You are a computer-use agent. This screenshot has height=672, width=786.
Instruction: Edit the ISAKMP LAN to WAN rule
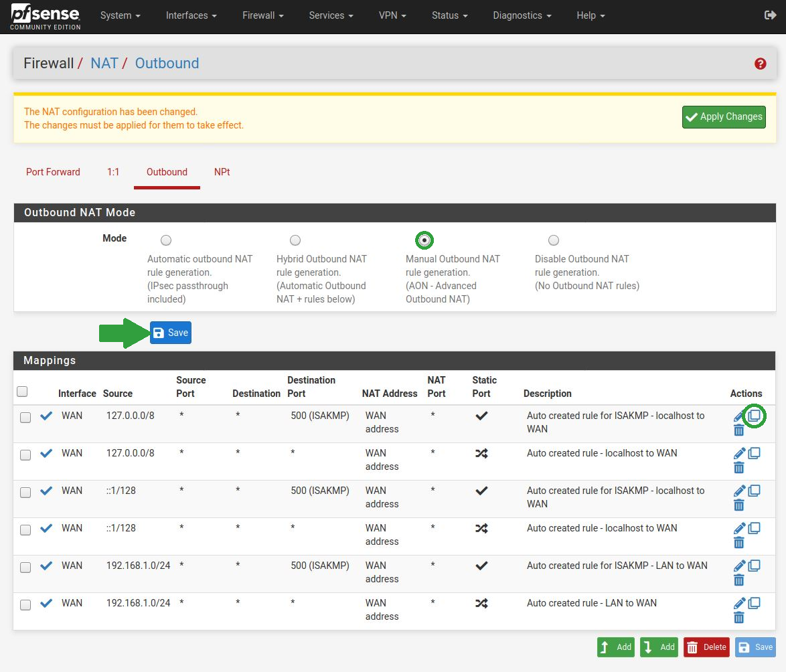pyautogui.click(x=739, y=566)
